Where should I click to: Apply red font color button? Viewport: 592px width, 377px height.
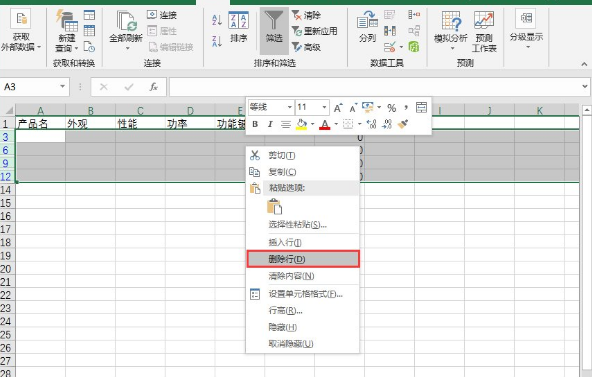point(325,124)
